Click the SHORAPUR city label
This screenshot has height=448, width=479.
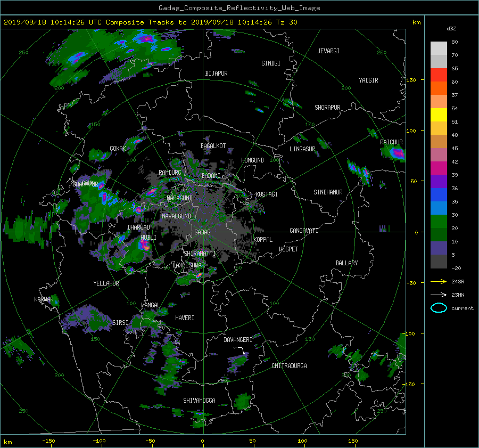(x=327, y=108)
